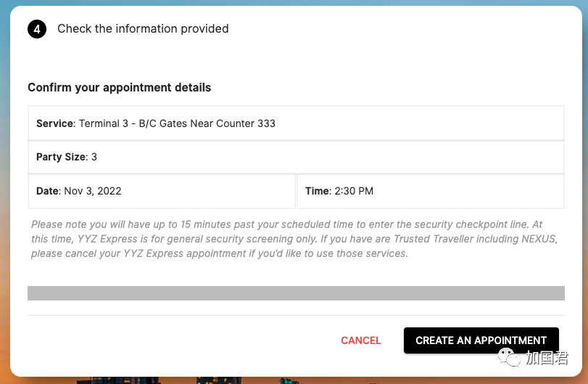Click the bold Time label
588x384 pixels.
(317, 192)
